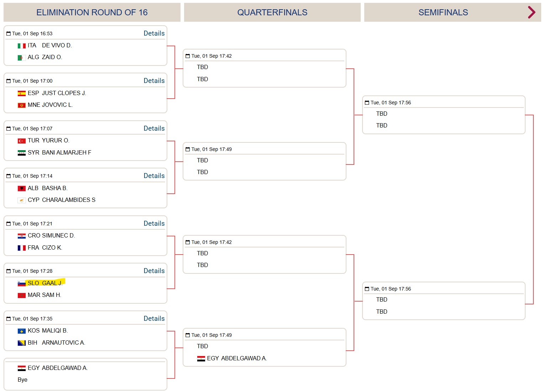The width and height of the screenshot is (543, 392).
Task: Open Details for YURUR vs BANI ALMARJEH
Action: point(154,128)
